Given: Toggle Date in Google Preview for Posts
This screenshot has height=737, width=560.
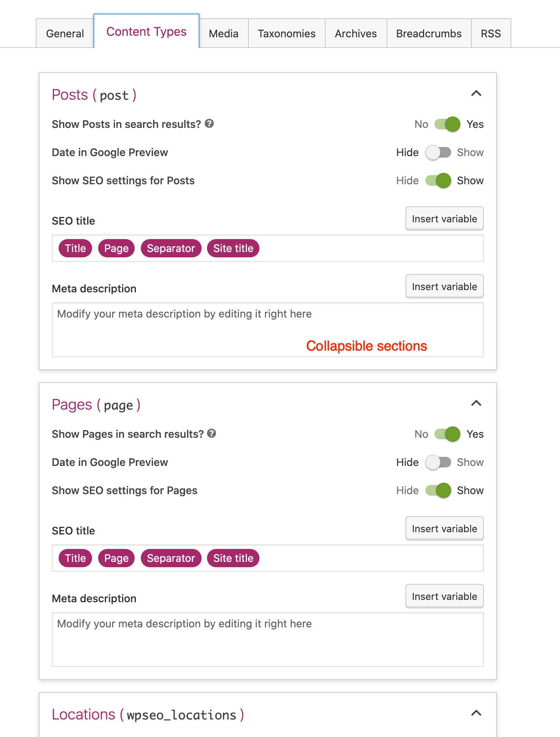Looking at the screenshot, I should [438, 152].
